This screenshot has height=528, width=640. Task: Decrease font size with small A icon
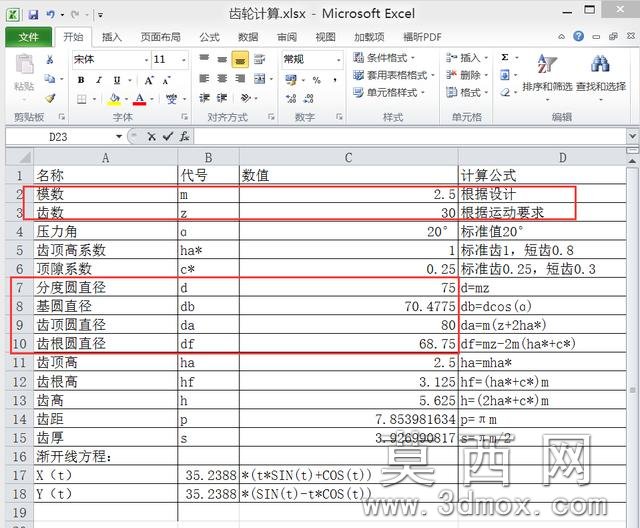click(x=166, y=81)
